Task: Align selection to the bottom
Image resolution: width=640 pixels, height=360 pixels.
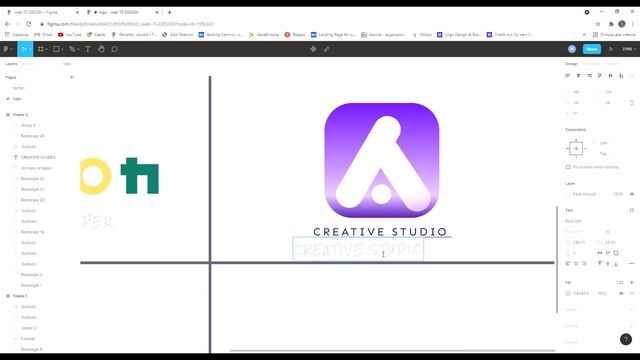Action: (621, 76)
